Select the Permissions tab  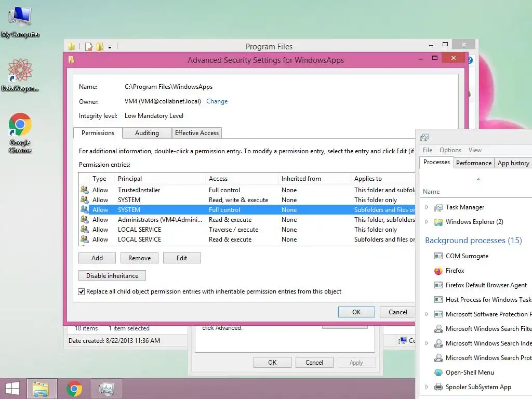pos(98,133)
